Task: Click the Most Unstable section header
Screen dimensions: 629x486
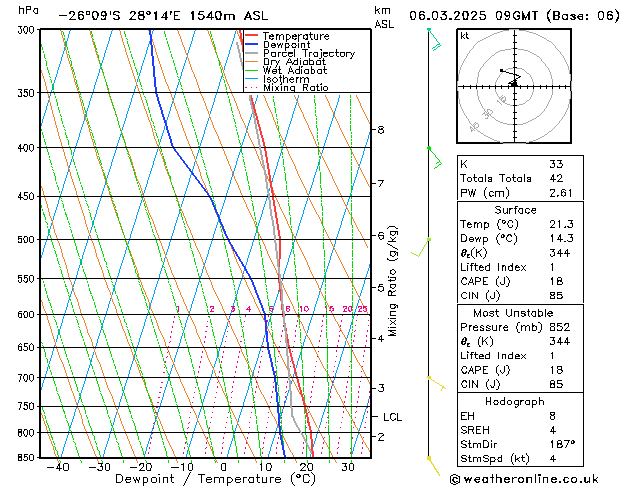Action: 515,314
